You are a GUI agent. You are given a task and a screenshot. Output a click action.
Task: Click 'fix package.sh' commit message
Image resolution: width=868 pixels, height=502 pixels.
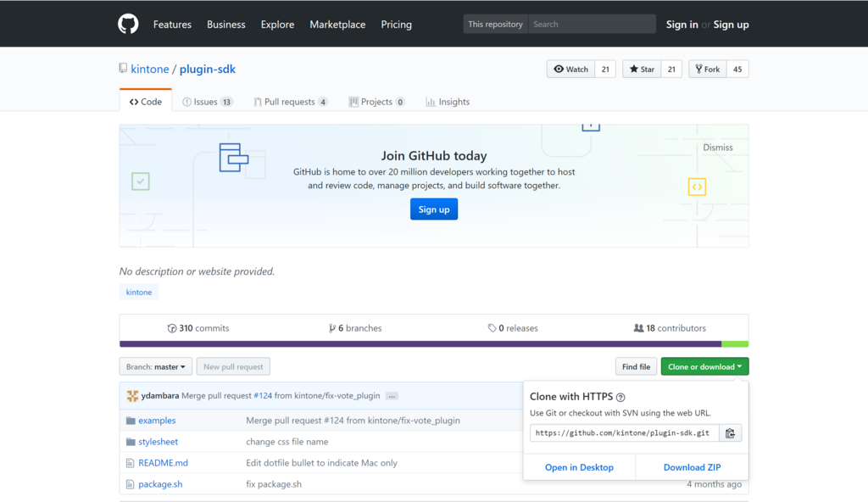tap(274, 484)
